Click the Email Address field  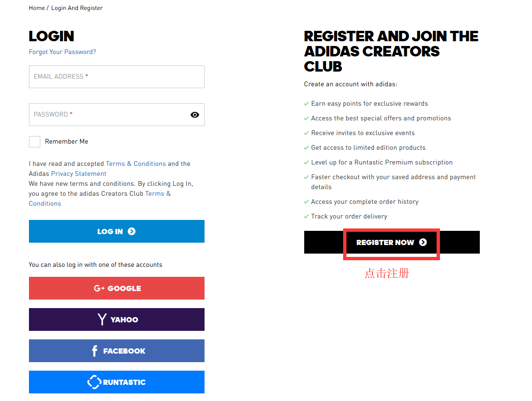pos(116,77)
